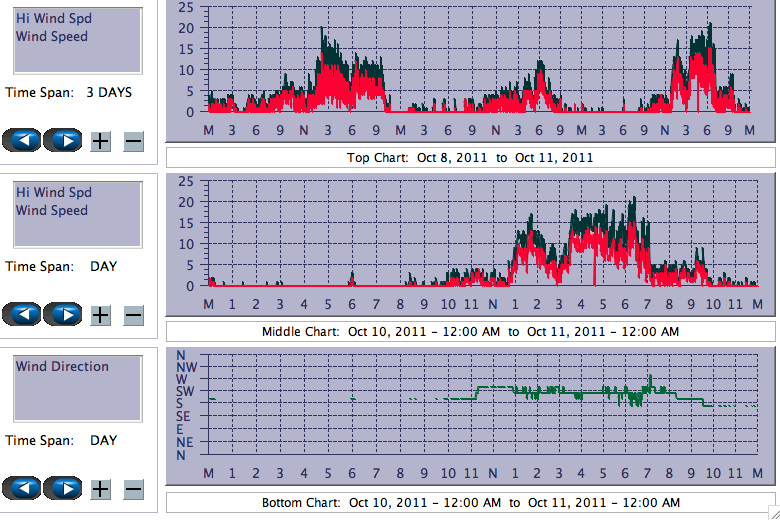Choose Hi Wind Spd in middle chart list
Screen dimensions: 780x520
53,192
